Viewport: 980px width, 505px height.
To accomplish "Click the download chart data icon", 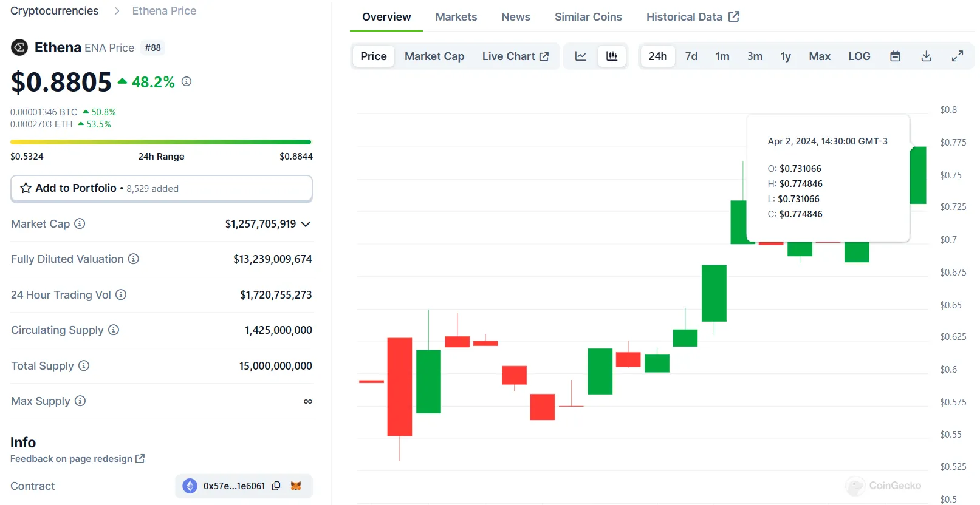I will pyautogui.click(x=926, y=56).
